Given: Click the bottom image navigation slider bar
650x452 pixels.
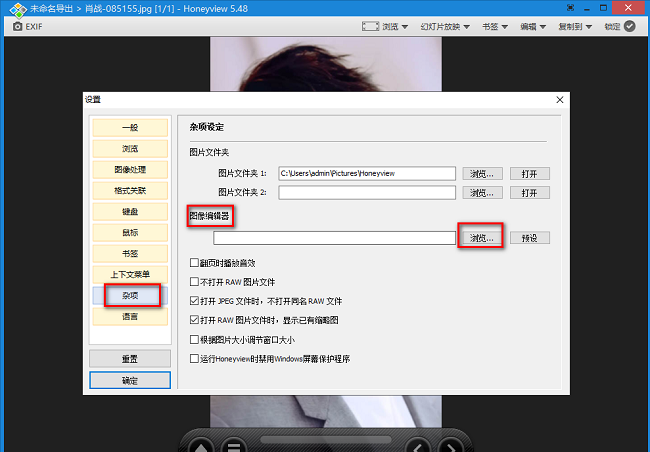Looking at the screenshot, I should tap(326, 440).
